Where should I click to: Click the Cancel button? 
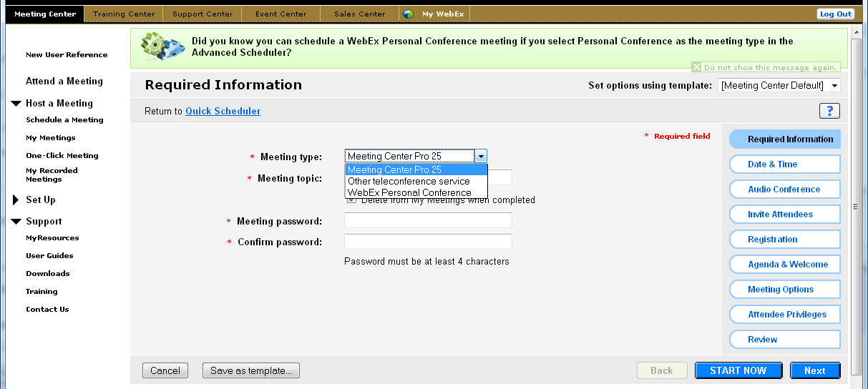click(165, 370)
